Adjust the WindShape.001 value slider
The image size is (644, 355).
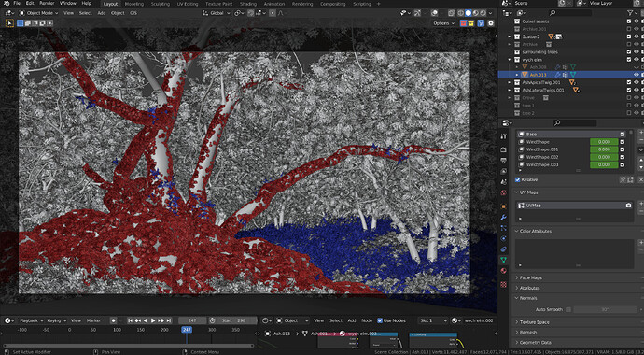[604, 149]
